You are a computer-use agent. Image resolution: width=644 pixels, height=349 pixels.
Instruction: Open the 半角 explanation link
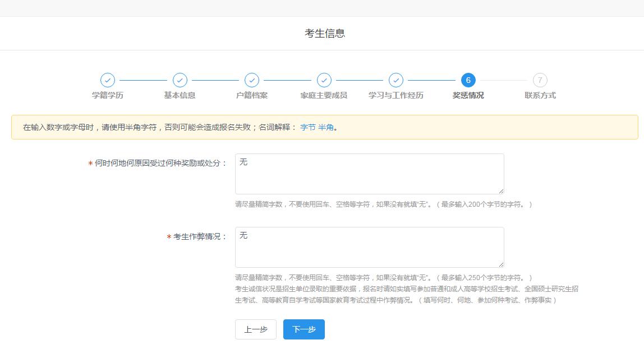click(326, 127)
